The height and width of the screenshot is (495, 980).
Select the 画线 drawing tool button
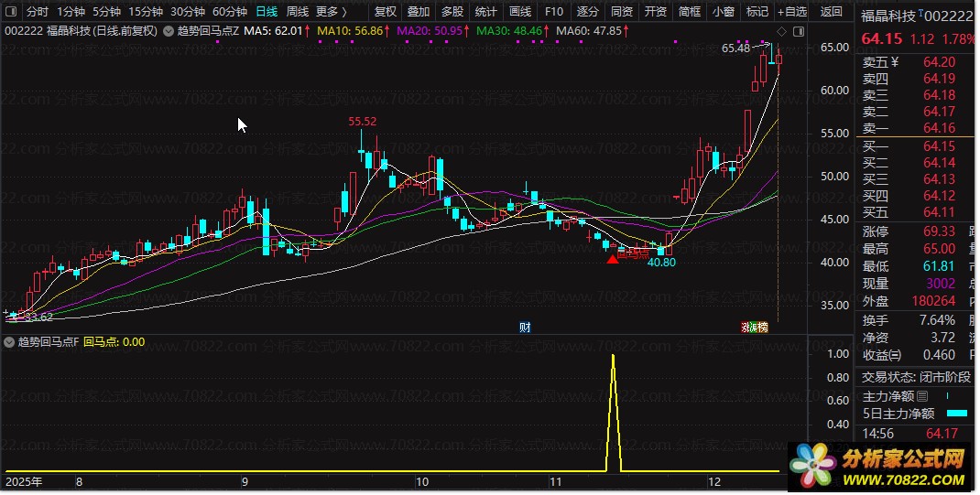pyautogui.click(x=519, y=11)
